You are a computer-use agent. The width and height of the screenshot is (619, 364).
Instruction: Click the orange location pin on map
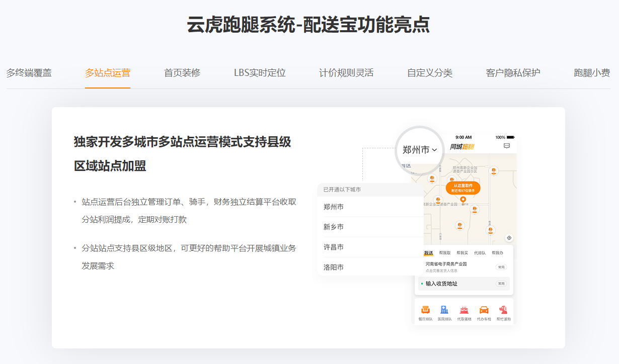pos(463,200)
